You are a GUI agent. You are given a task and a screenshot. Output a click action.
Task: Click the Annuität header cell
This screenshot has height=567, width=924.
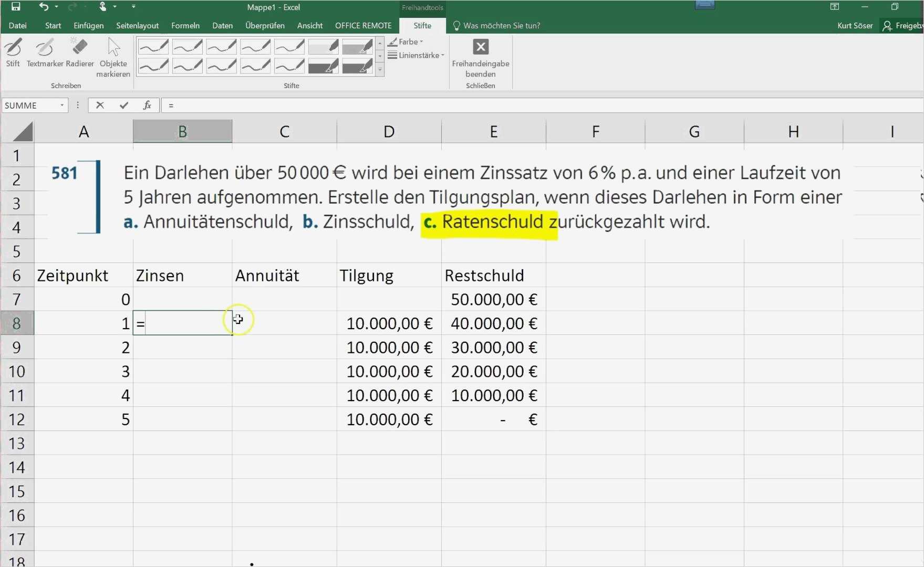pyautogui.click(x=284, y=276)
